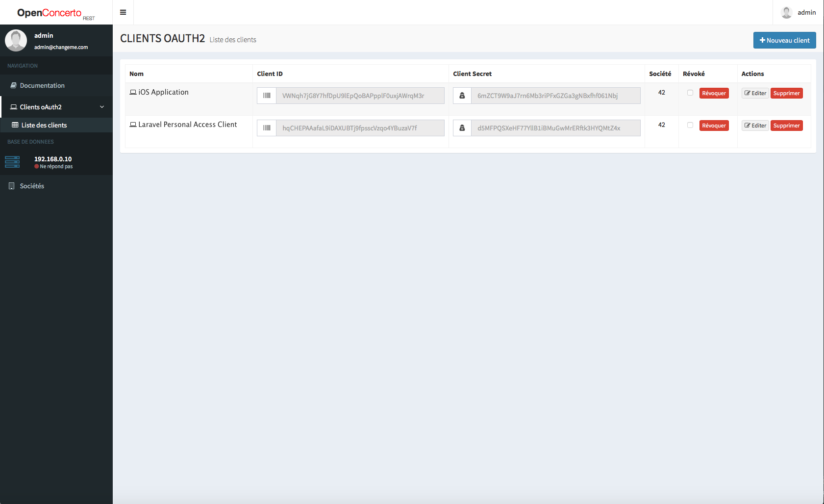Collapse the Clients oAuth2 menu
The image size is (824, 504).
(x=56, y=107)
